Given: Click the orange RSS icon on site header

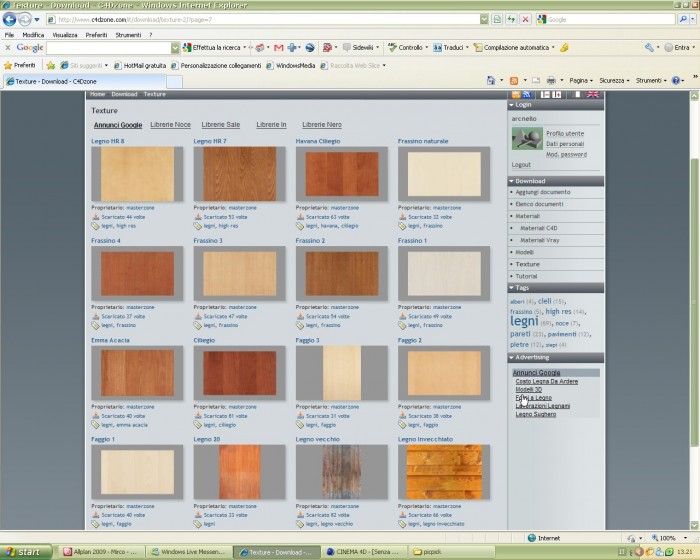Looking at the screenshot, I should [x=516, y=94].
